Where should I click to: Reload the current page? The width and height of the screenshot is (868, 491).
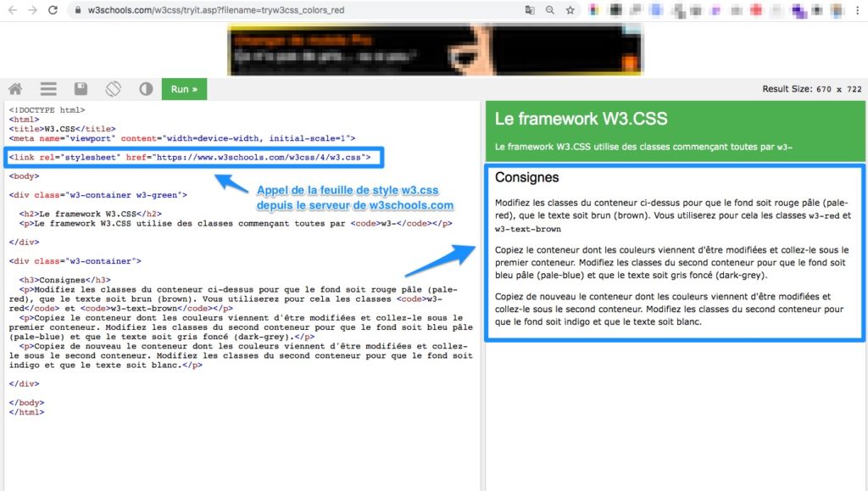[53, 10]
